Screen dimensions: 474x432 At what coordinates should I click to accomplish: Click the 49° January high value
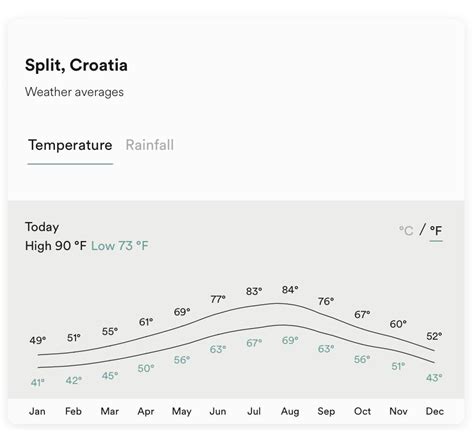pos(38,340)
